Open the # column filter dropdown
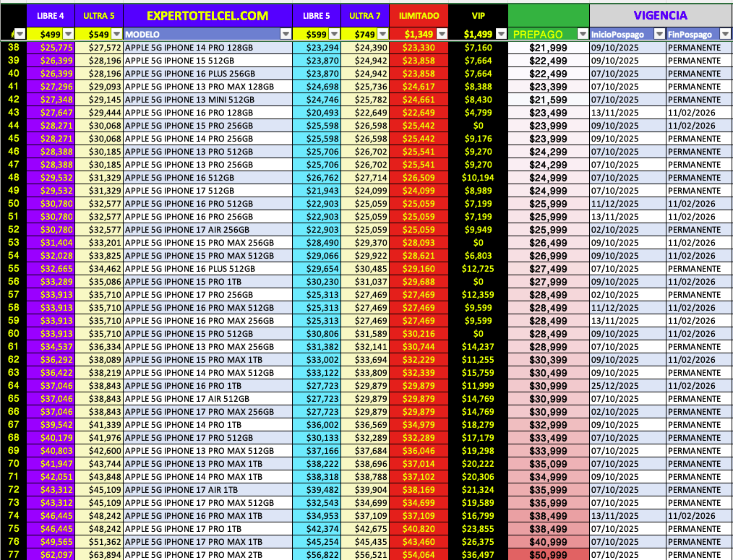Viewport: 733px width, 560px height. pos(20,34)
